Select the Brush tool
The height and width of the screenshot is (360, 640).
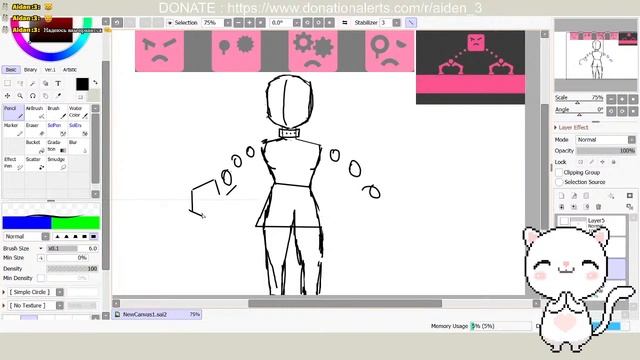(x=56, y=112)
